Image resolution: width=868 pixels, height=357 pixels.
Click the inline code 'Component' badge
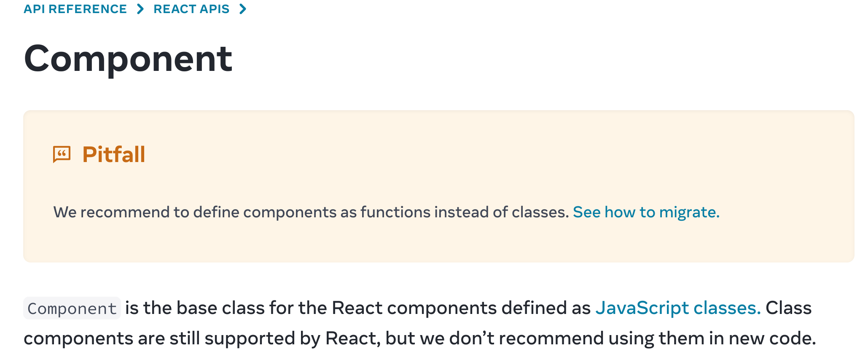point(72,308)
